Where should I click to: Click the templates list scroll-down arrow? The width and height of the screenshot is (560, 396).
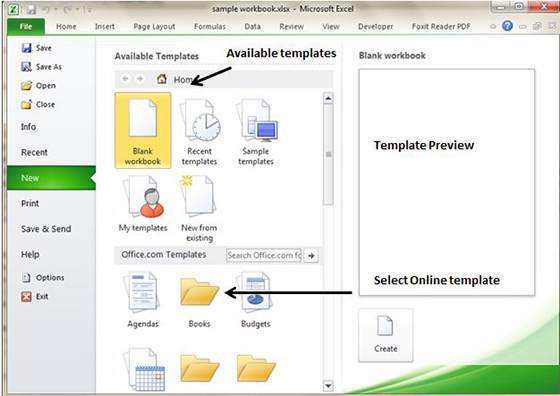(x=328, y=385)
